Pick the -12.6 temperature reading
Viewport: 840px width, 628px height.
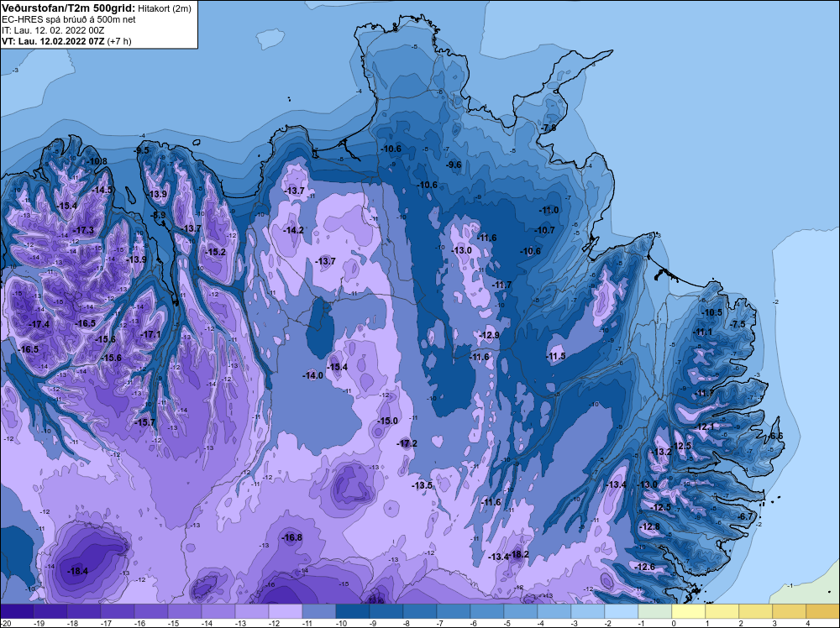pos(645,567)
